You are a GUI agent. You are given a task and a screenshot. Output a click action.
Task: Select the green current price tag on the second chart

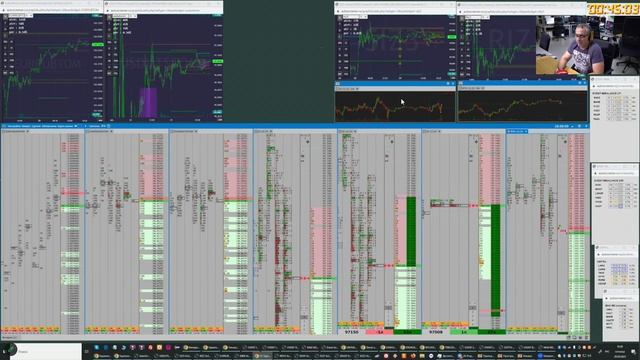(218, 61)
